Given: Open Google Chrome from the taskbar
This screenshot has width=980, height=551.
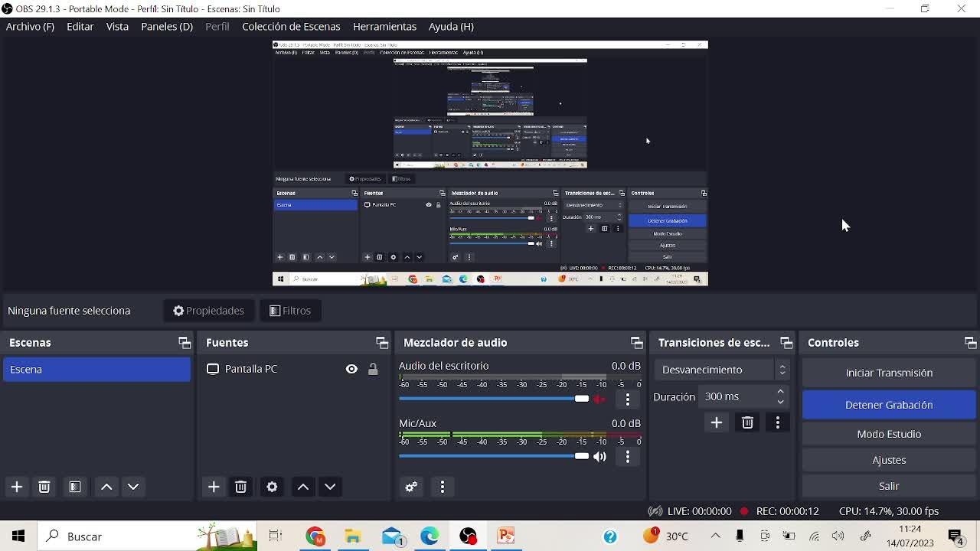Looking at the screenshot, I should point(315,536).
